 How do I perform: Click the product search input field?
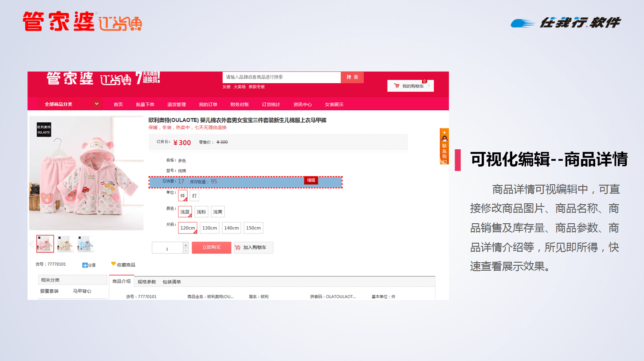[281, 77]
